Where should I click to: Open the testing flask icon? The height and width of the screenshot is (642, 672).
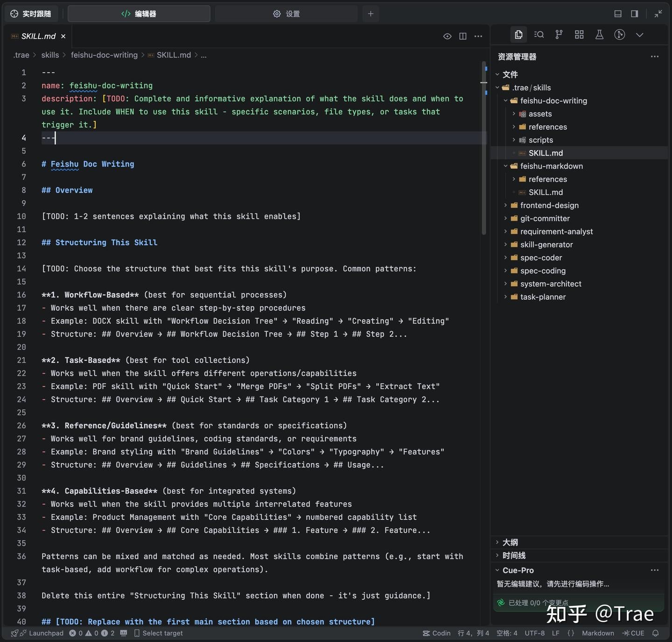599,35
